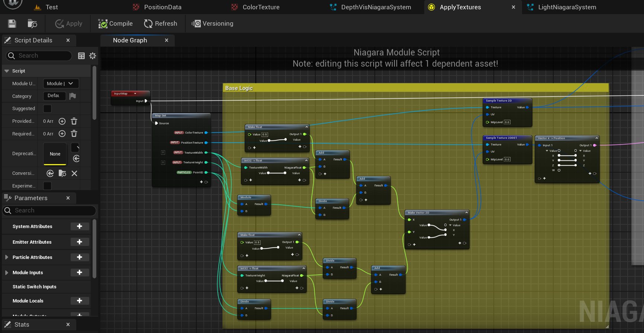Select the Sample Texture 2D001 node title

tap(501, 138)
